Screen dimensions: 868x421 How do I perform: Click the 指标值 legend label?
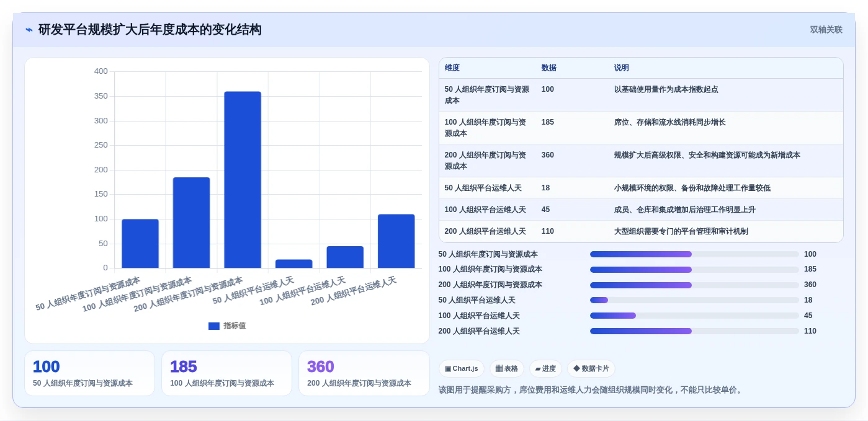click(235, 326)
